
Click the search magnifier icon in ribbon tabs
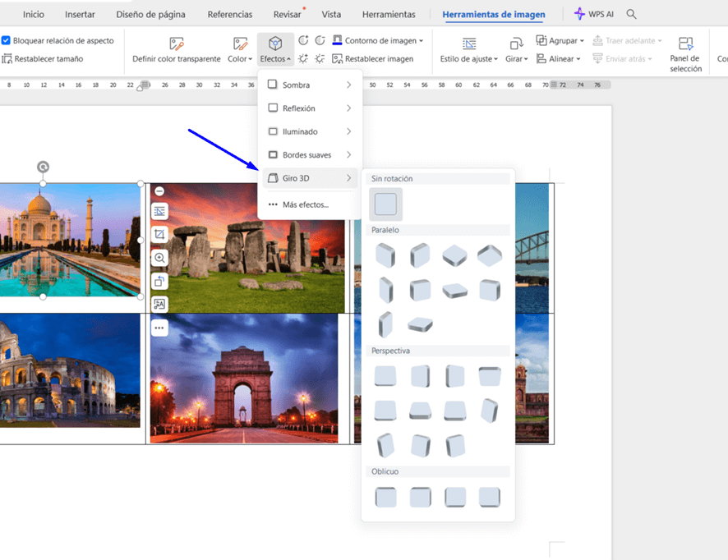631,14
